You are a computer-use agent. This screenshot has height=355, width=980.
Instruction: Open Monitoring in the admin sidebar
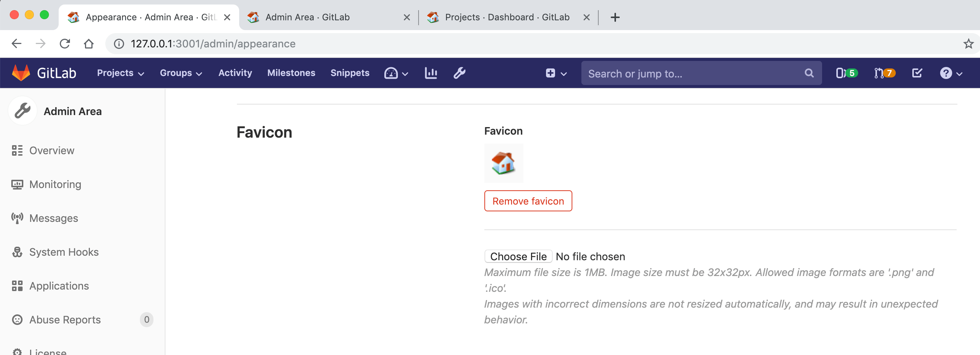(55, 185)
